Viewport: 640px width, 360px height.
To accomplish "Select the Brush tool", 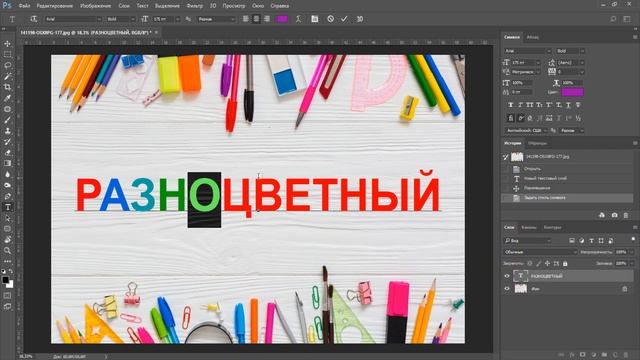I will pos(8,120).
